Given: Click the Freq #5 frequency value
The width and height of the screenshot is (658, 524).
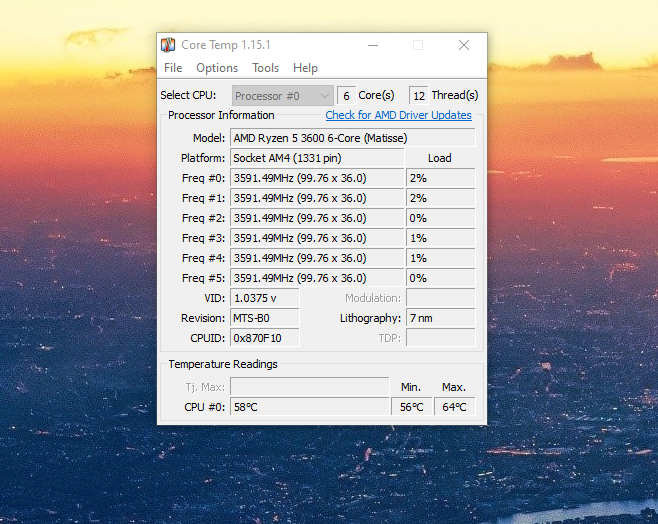Looking at the screenshot, I should coord(317,278).
